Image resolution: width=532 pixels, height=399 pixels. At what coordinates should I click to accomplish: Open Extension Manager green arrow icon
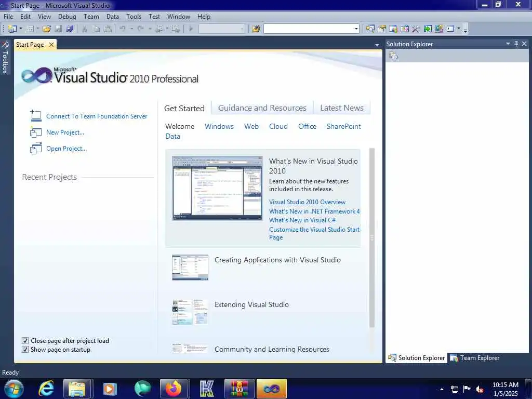pyautogui.click(x=428, y=29)
